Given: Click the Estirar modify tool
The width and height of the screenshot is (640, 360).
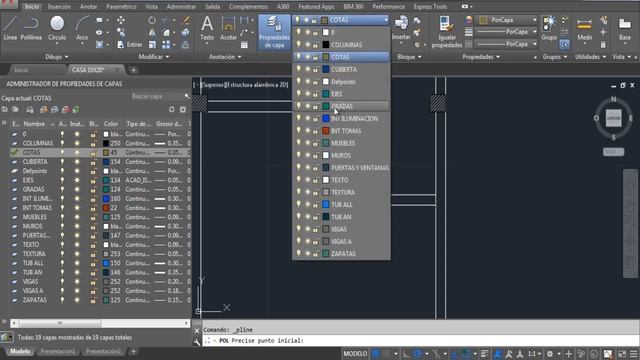Looking at the screenshot, I should tap(130, 44).
